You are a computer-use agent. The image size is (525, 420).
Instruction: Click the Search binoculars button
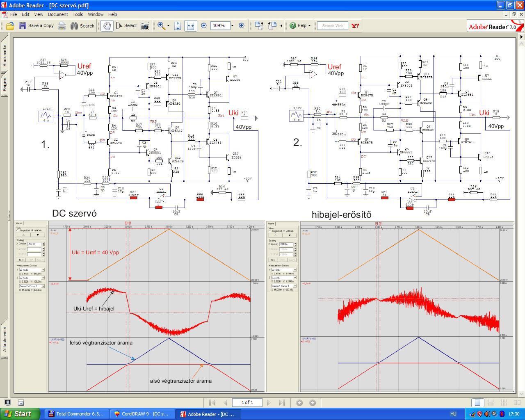(x=82, y=25)
